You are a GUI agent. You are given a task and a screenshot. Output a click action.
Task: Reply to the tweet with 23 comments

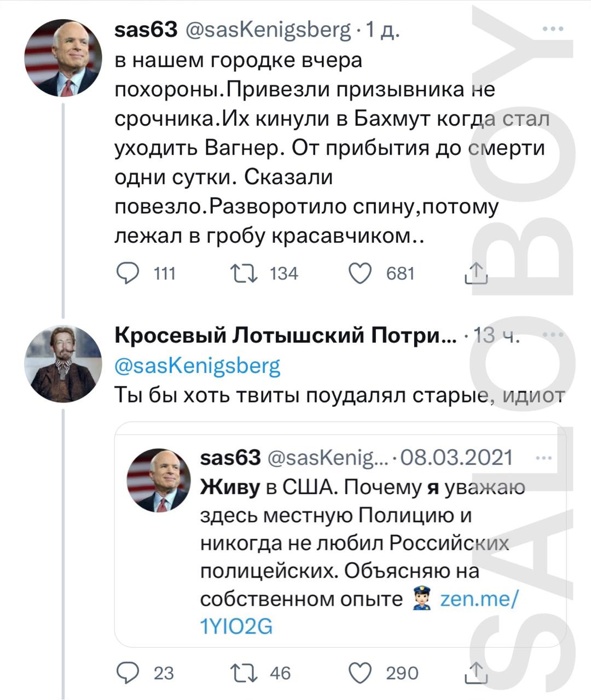coord(129,673)
